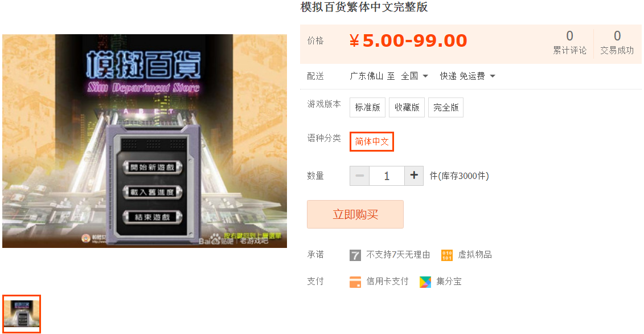Select the 收藏版 game version
Viewport: 644px width, 334px height.
[407, 107]
